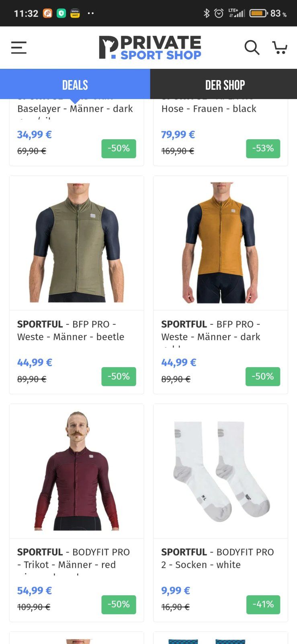Switch to the DEALS tab
Viewport: 297px width, 644px height.
coord(75,85)
